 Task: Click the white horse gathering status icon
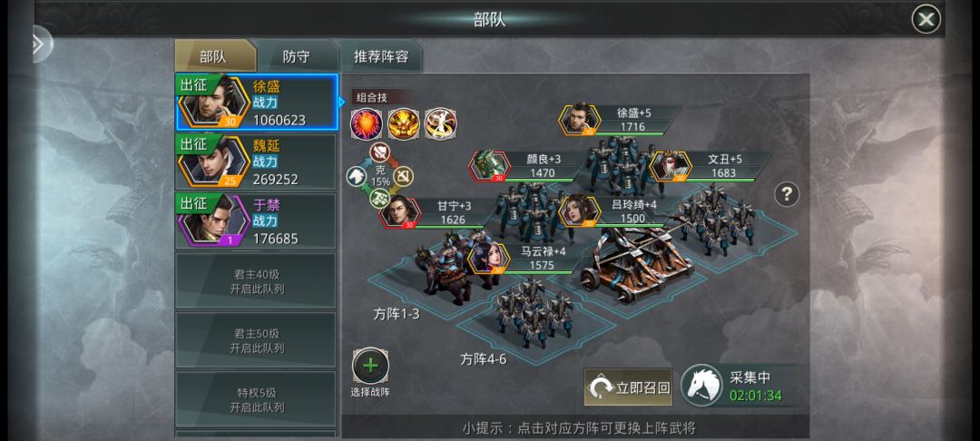[x=701, y=386]
